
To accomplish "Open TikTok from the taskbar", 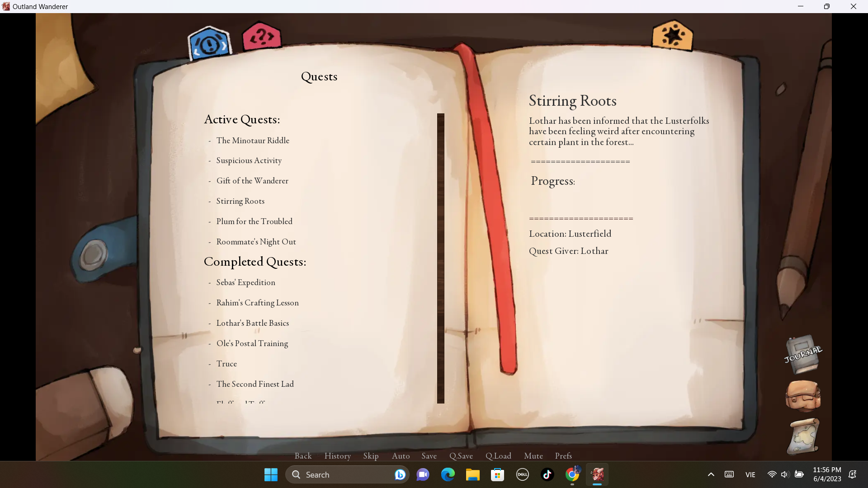I will point(547,474).
